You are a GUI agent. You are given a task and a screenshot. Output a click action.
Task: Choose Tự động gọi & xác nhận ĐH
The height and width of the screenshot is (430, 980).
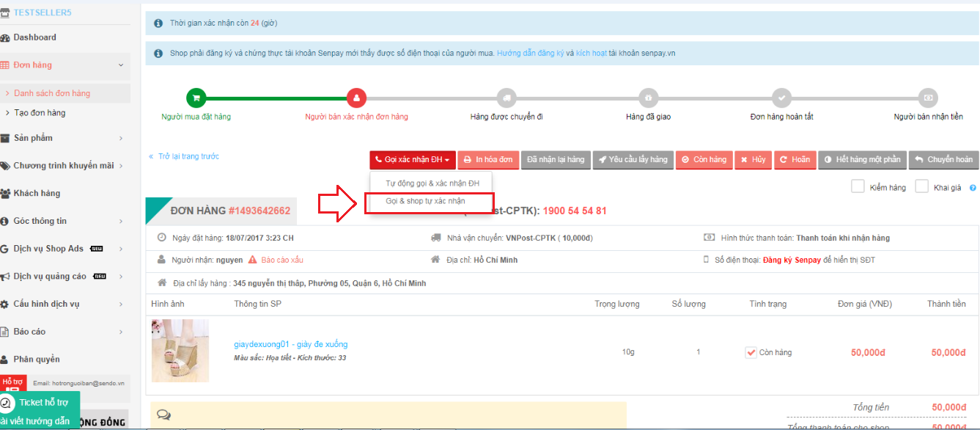[x=432, y=183]
